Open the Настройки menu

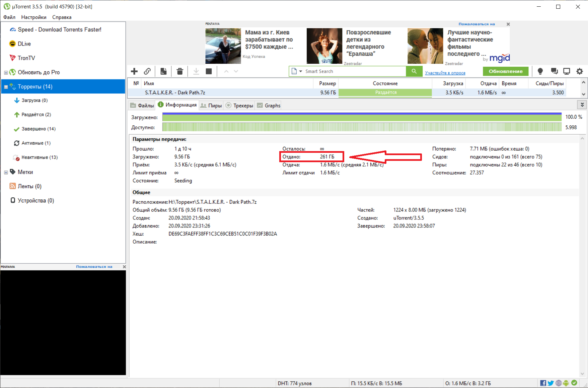click(x=33, y=17)
